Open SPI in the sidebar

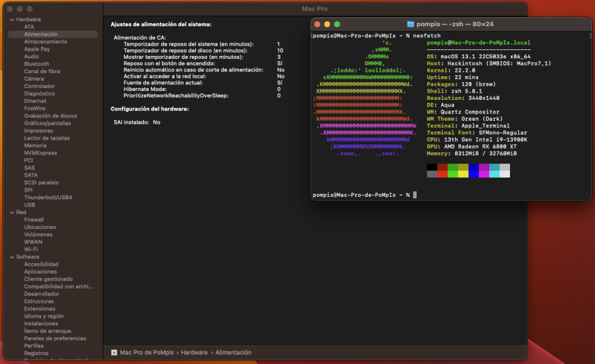[28, 190]
